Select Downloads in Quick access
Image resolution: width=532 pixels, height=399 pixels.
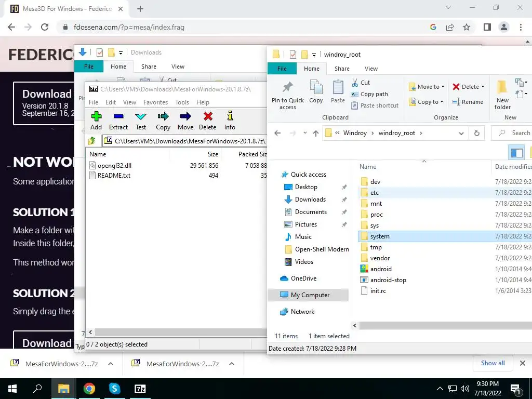[x=310, y=199]
